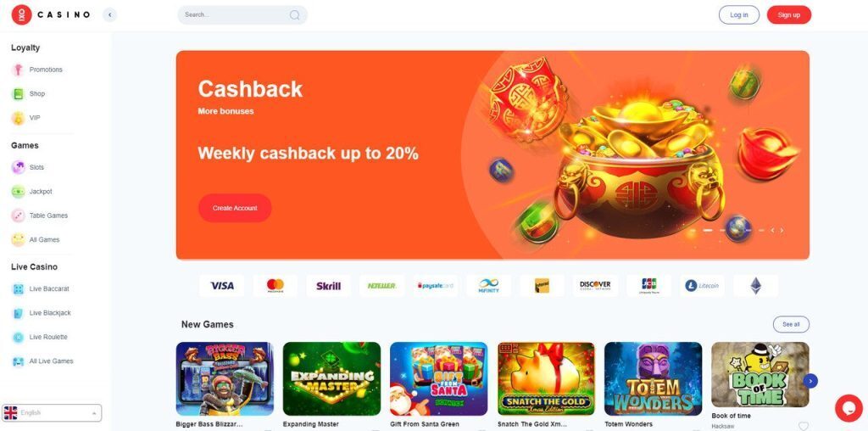Viewport: 868px width, 431px height.
Task: Click the search magnifier icon
Action: (x=294, y=15)
